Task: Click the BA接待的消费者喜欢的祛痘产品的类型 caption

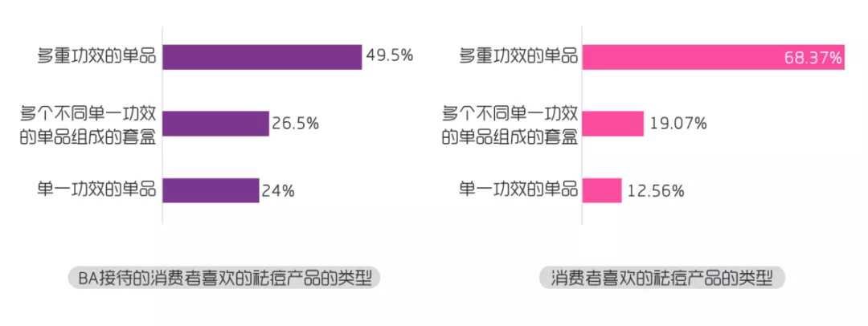Action: [x=224, y=278]
